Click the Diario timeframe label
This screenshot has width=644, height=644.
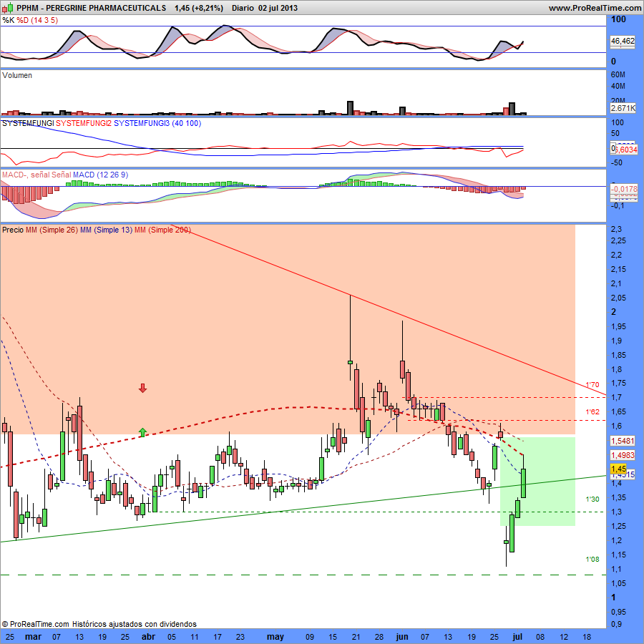[243, 8]
